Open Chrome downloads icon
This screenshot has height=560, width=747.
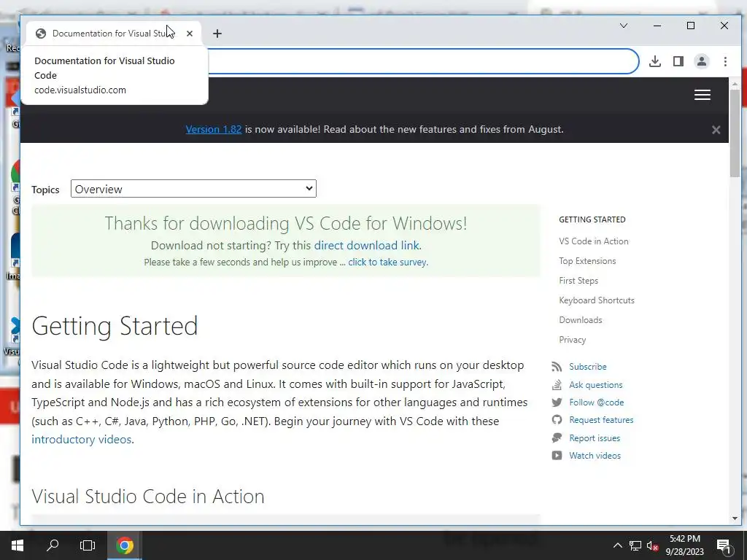pyautogui.click(x=655, y=61)
